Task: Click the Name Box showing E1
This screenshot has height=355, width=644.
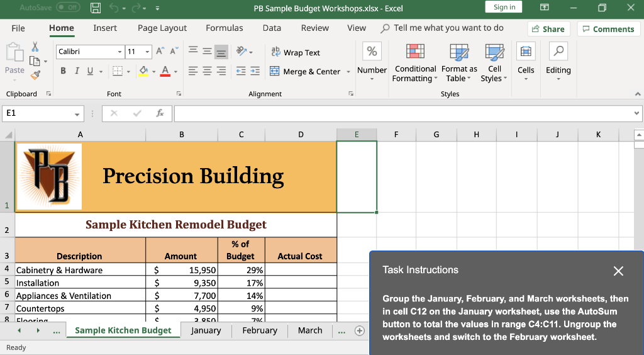Action: coord(43,113)
